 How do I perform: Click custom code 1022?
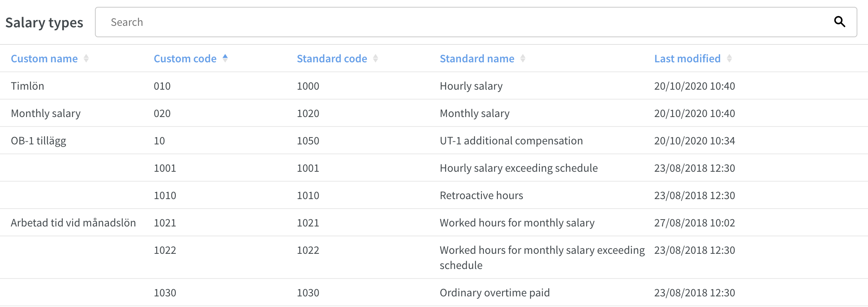[x=165, y=250]
